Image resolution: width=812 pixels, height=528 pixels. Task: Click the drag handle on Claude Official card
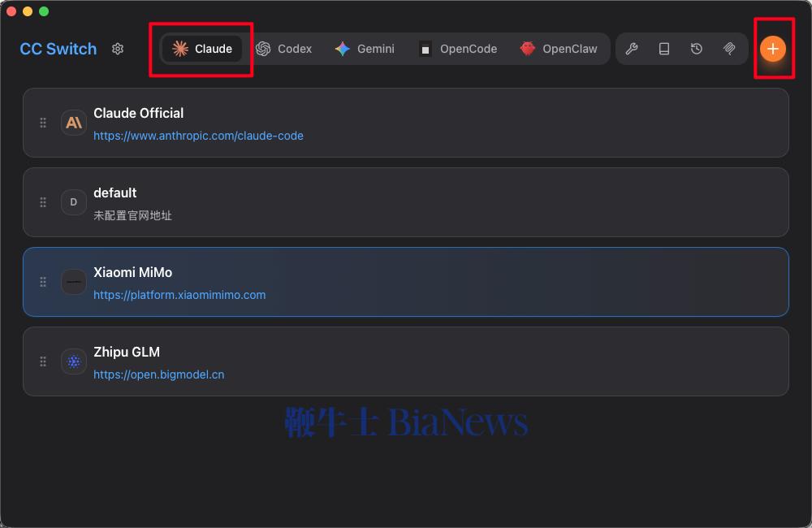pyautogui.click(x=43, y=123)
